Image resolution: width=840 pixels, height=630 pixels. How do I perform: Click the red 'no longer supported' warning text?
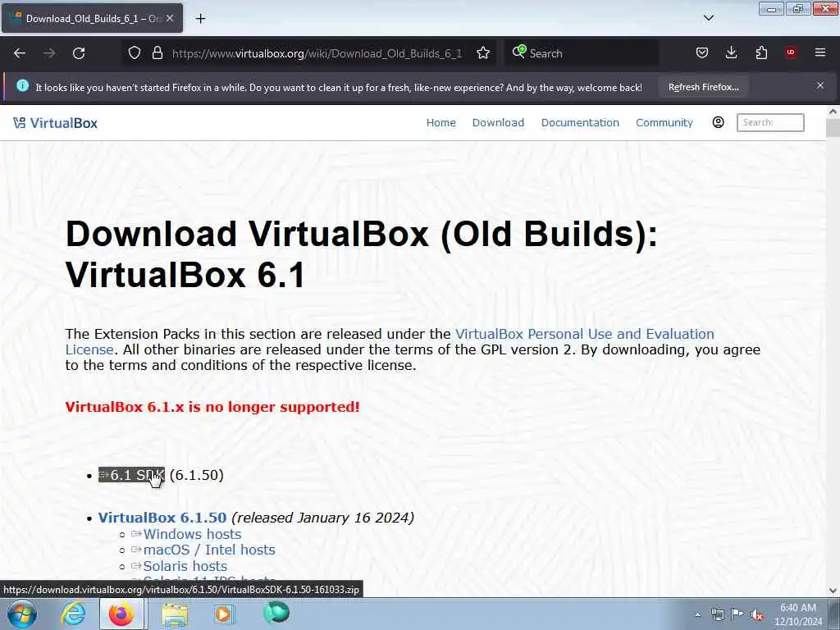[x=212, y=407]
